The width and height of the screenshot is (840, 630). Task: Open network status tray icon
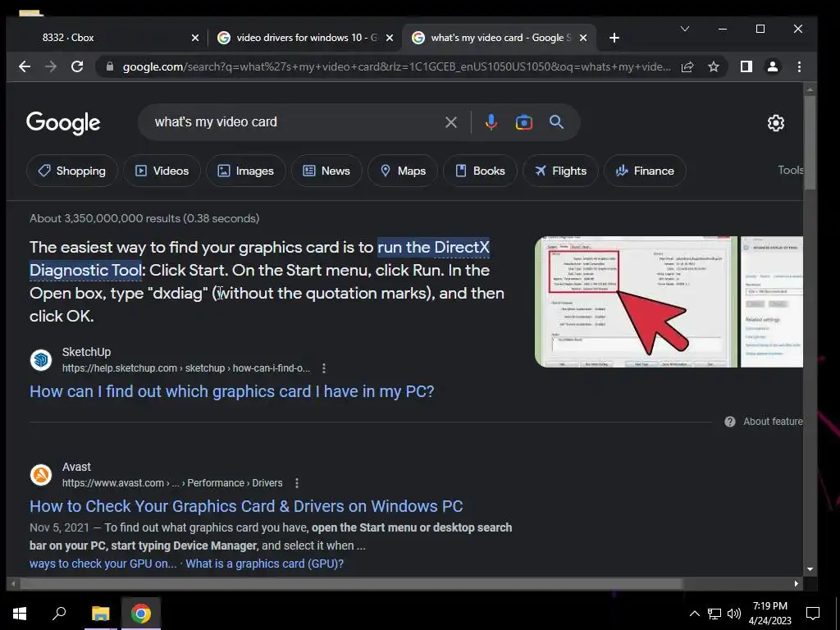[714, 614]
